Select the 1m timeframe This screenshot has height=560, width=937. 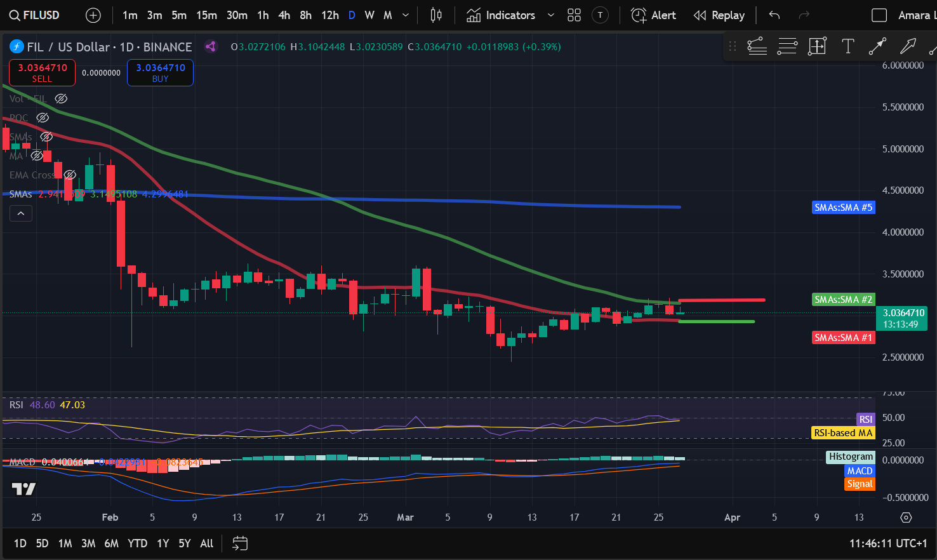tap(130, 15)
